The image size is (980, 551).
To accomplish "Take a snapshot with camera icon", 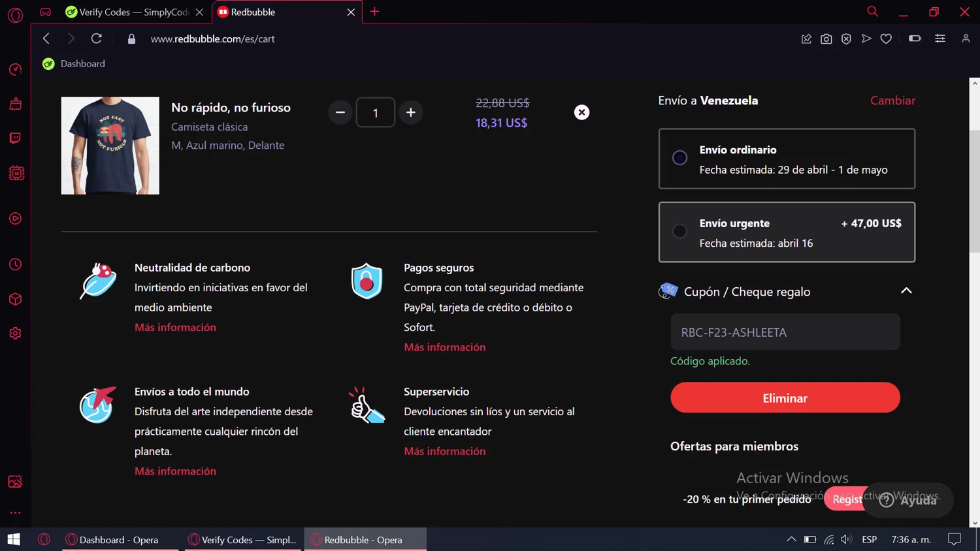I will (x=826, y=39).
